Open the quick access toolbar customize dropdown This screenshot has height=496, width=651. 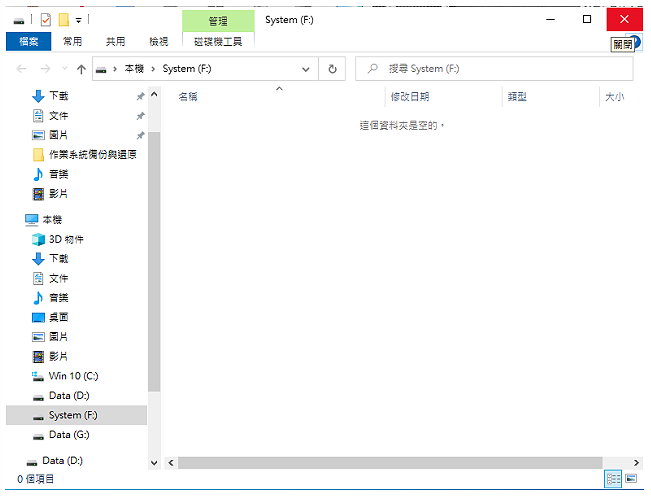coord(78,20)
